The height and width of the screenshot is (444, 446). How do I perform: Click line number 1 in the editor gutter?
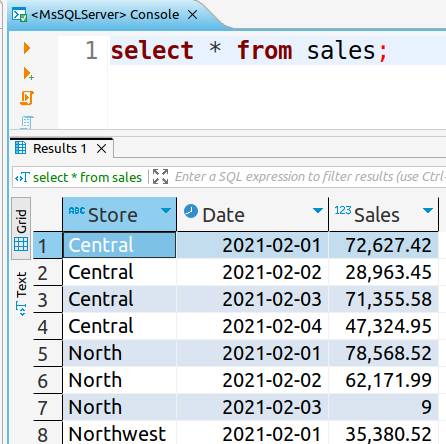[x=91, y=51]
